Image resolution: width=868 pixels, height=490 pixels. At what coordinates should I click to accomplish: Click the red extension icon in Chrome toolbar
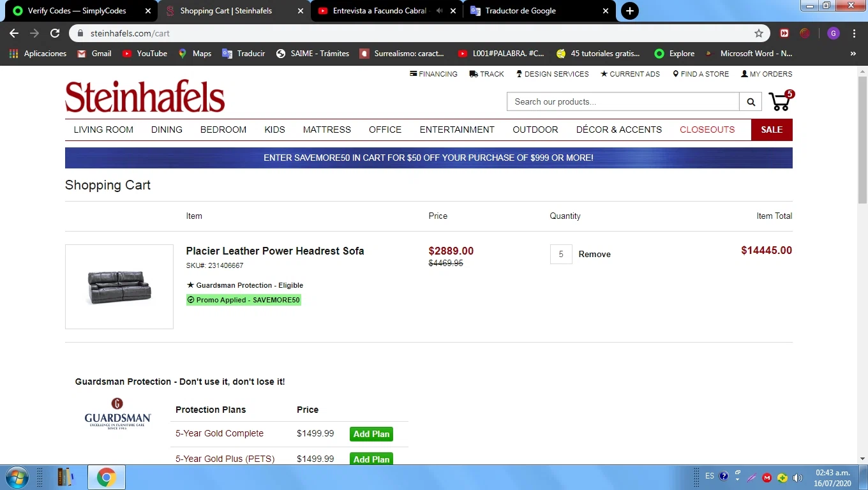(x=784, y=33)
